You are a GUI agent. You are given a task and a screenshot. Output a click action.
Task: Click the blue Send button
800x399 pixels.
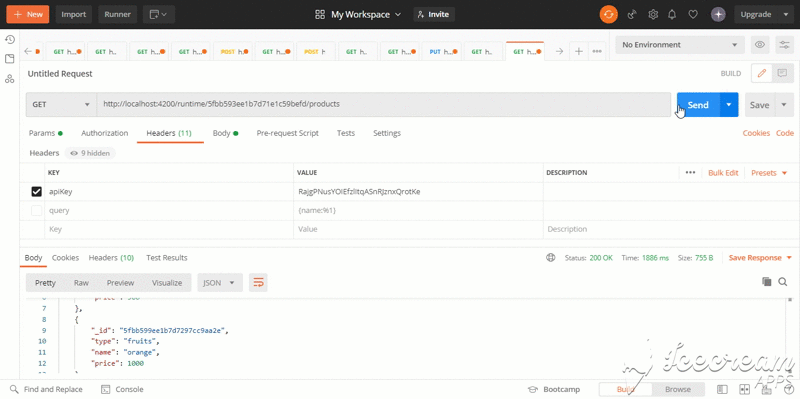coord(698,105)
